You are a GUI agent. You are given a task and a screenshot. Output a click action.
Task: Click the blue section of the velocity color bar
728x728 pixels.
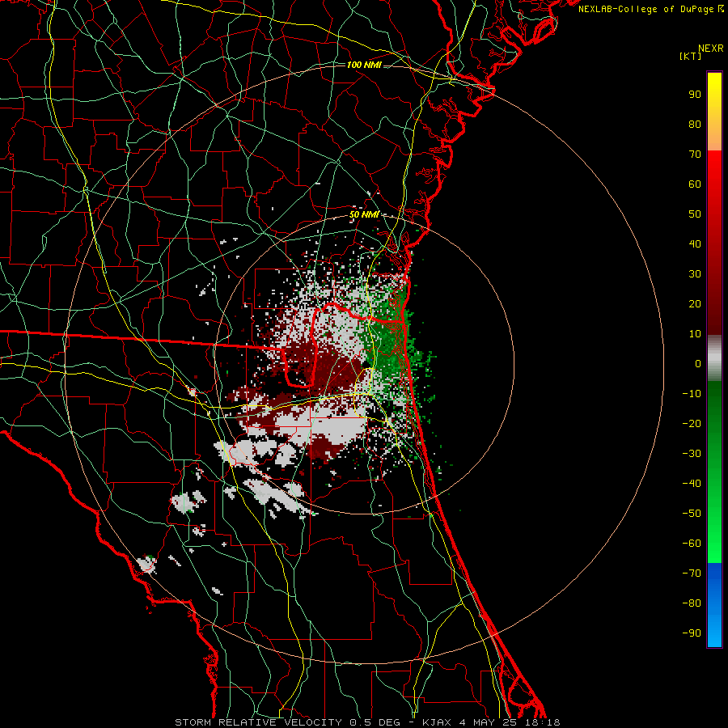point(714,605)
